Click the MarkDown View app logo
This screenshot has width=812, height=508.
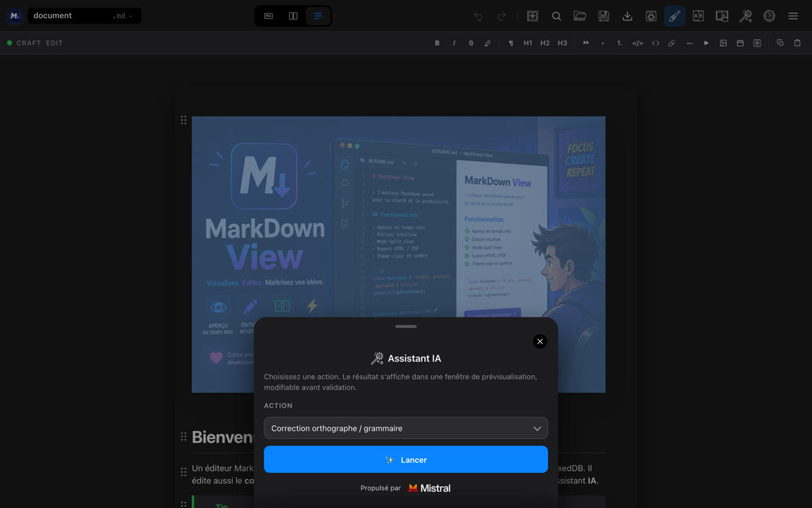click(x=15, y=16)
